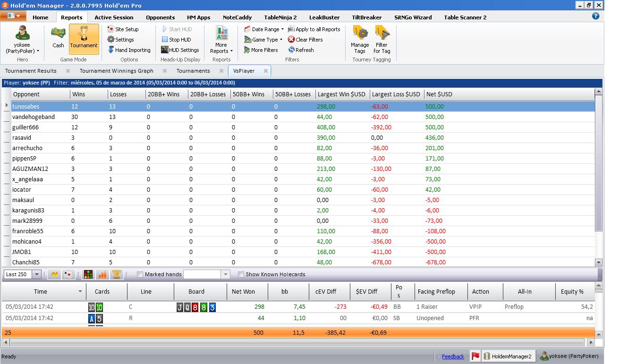Screen dimensions: 619x364
Task: Refresh the report
Action: 301,50
